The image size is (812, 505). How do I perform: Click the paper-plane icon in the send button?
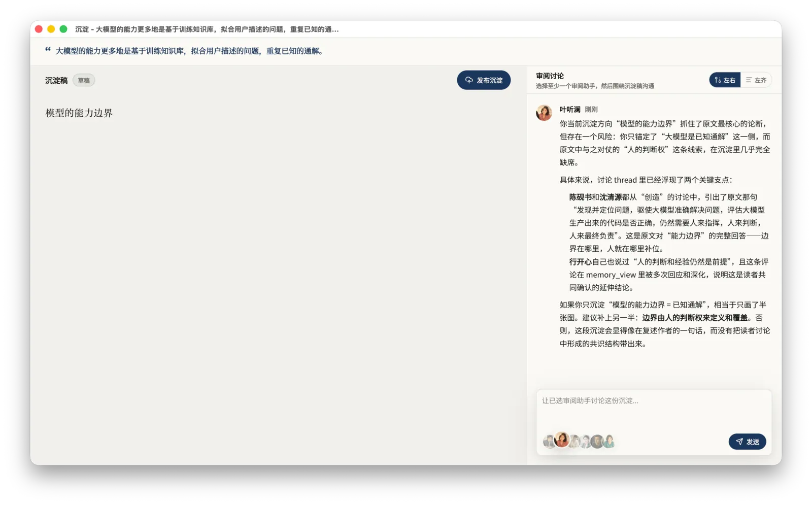[x=739, y=442]
